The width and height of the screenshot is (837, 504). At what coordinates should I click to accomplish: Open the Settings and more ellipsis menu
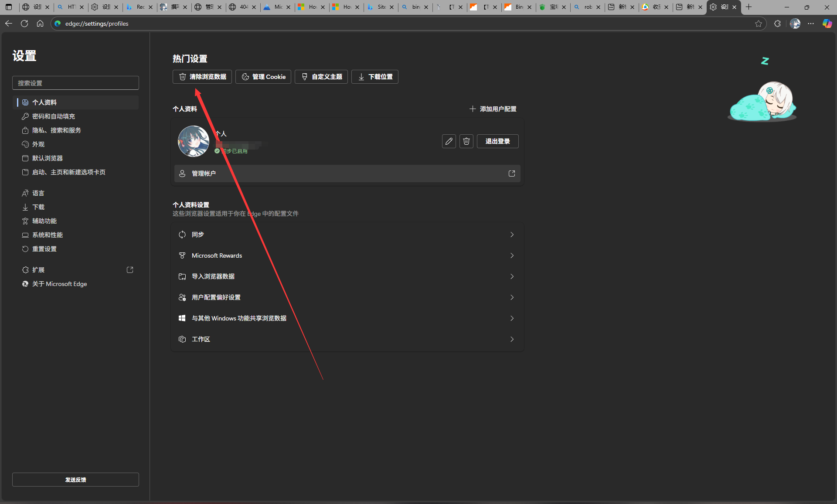pos(811,24)
